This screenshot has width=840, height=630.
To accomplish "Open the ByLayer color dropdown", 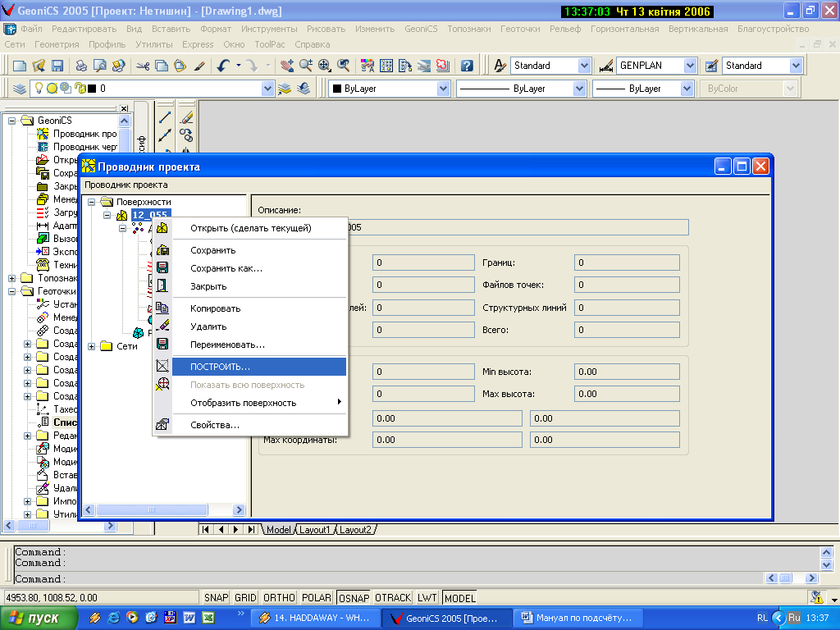I will point(443,89).
